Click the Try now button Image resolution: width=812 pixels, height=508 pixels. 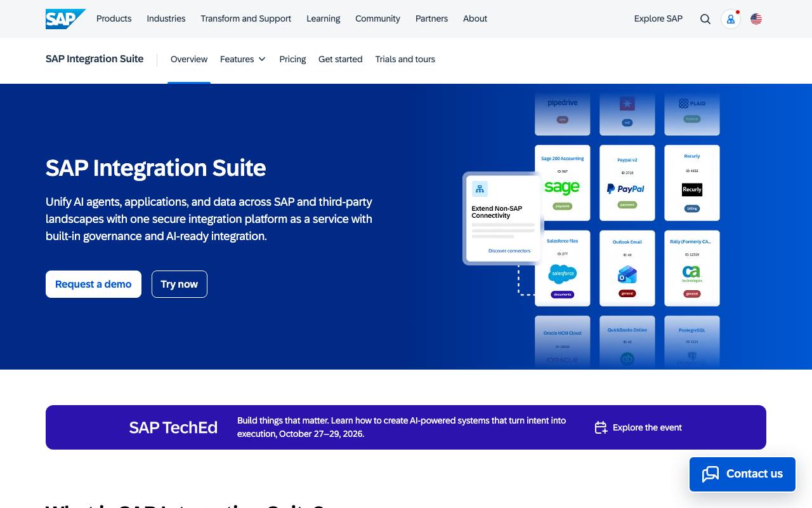180,284
